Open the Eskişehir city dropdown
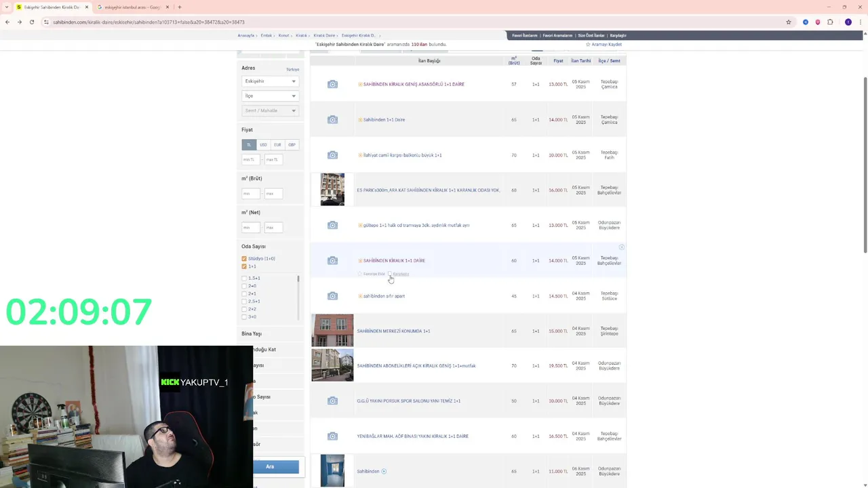 [x=270, y=81]
